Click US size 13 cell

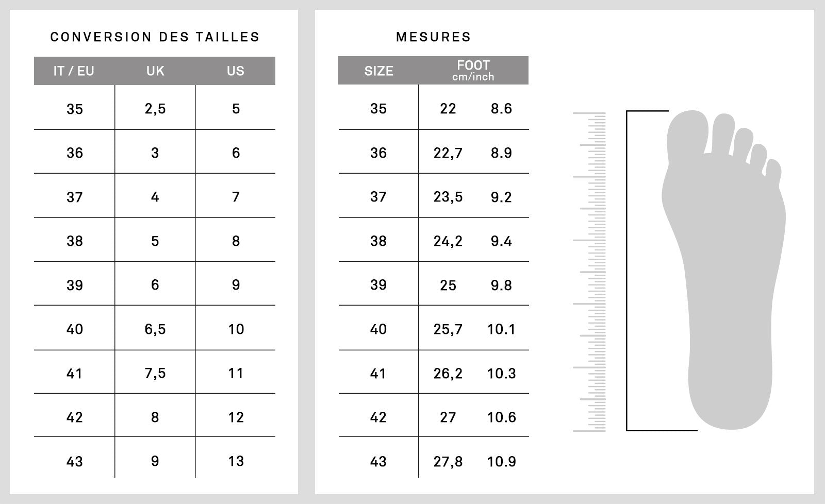point(236,461)
